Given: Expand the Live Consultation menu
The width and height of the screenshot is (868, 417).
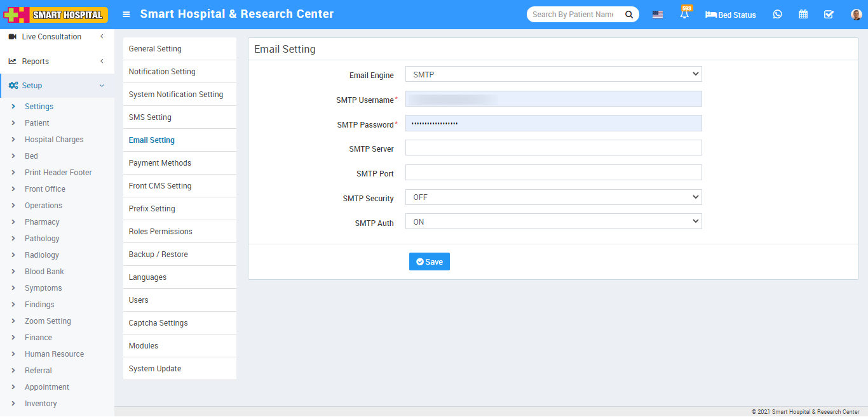Looking at the screenshot, I should pyautogui.click(x=56, y=37).
